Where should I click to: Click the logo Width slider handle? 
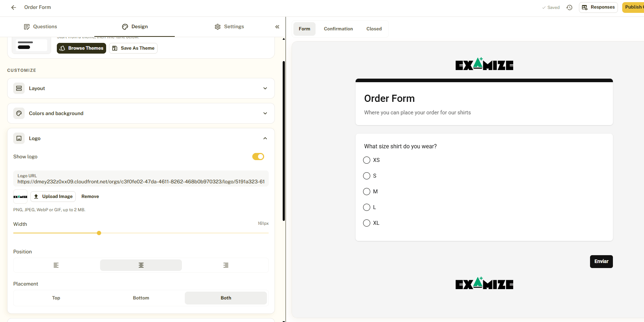click(x=99, y=233)
